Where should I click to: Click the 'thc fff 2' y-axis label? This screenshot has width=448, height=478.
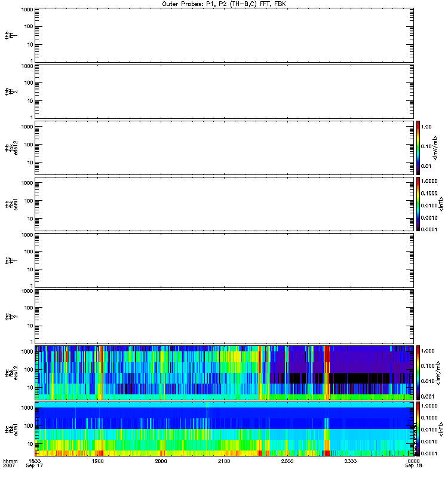[x=11, y=317]
